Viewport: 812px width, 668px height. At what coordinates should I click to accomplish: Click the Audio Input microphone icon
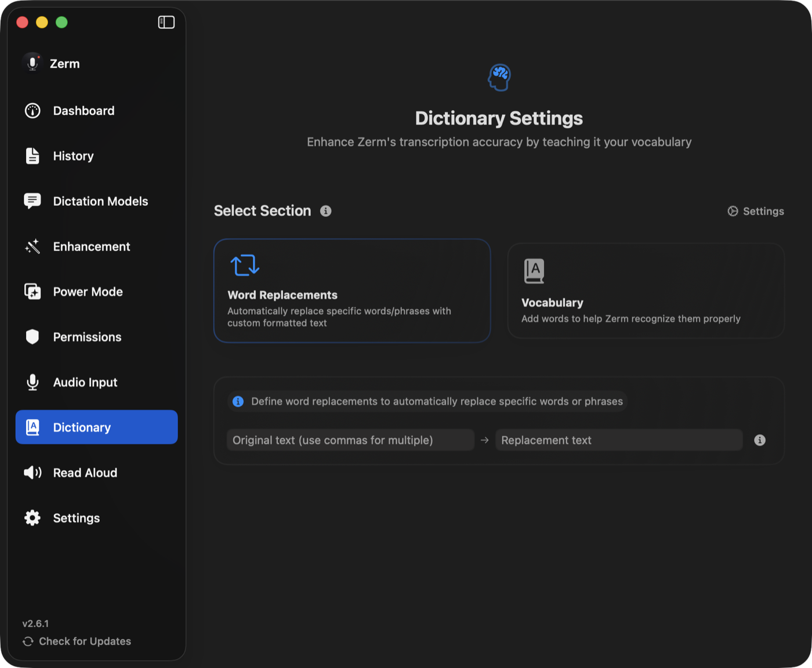pyautogui.click(x=32, y=382)
